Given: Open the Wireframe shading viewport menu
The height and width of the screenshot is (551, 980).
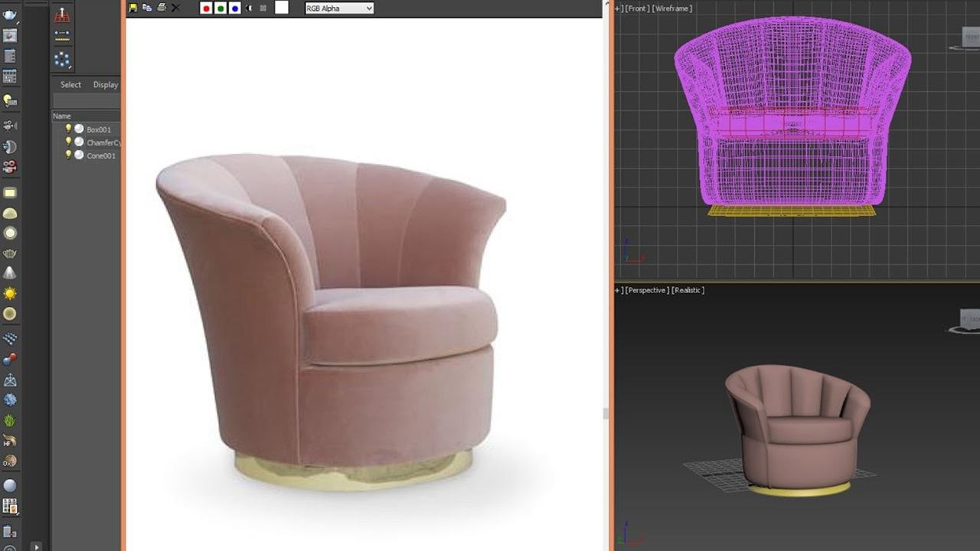Looking at the screenshot, I should pyautogui.click(x=673, y=8).
